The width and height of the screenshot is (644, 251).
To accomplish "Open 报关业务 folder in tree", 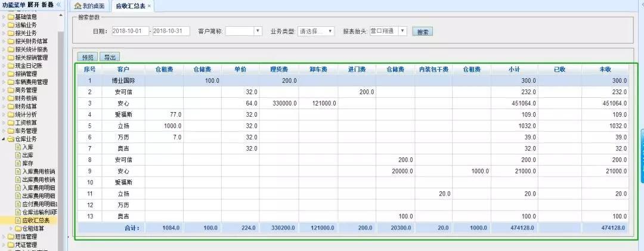I will 26,33.
